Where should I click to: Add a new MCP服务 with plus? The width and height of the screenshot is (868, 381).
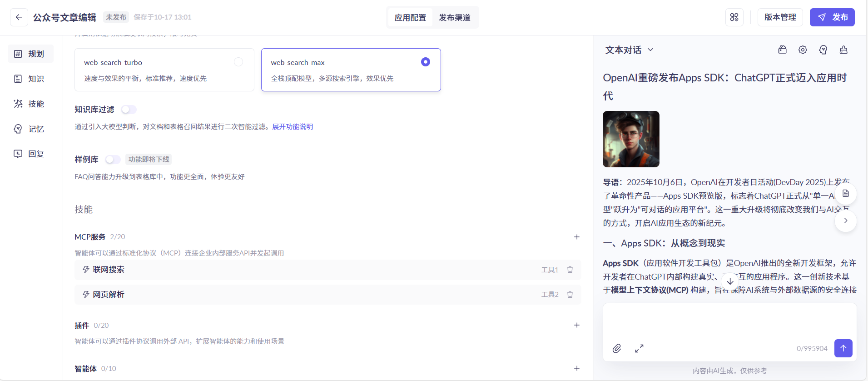(x=576, y=237)
